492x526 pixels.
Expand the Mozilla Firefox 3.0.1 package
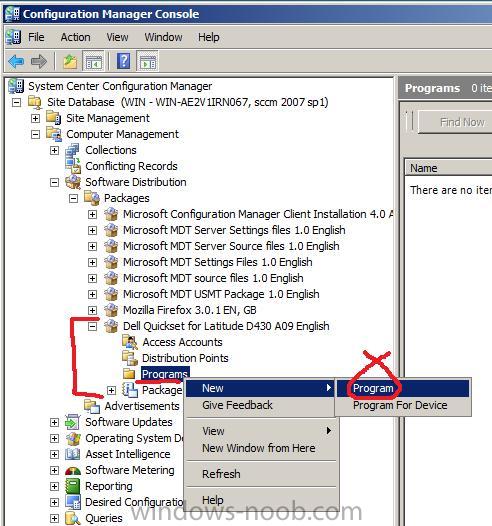(92, 310)
